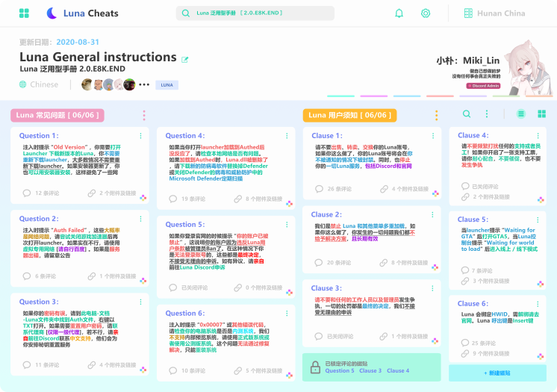Open notifications bell icon
Viewport: 557px width, 392px height.
point(399,13)
